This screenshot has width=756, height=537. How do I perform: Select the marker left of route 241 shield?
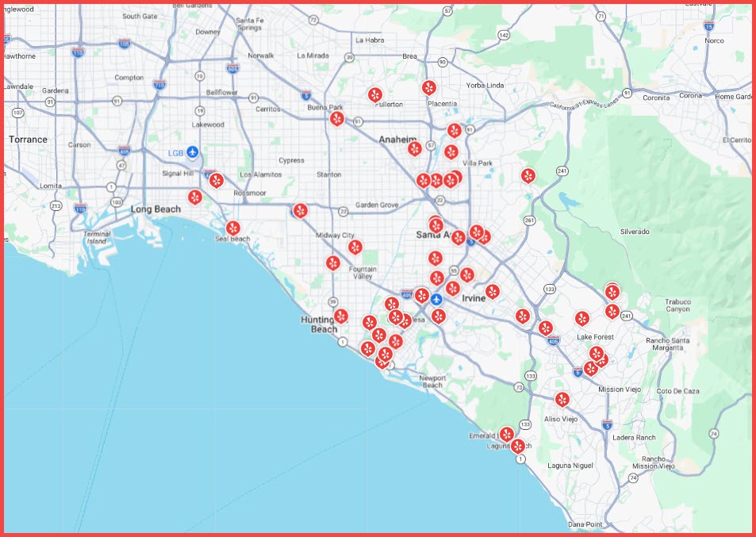528,175
